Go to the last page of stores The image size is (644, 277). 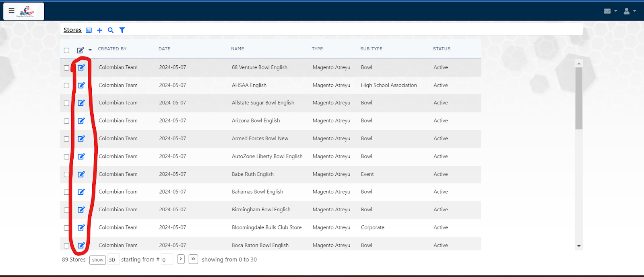[x=194, y=259]
